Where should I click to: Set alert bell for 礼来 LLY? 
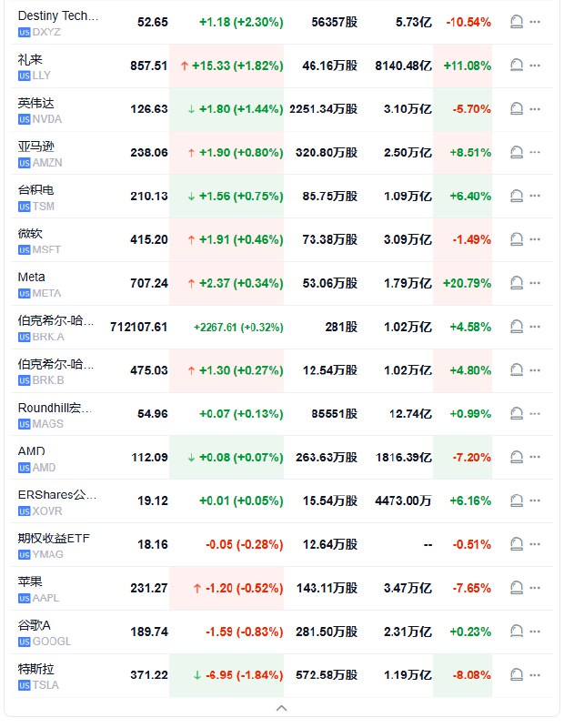pyautogui.click(x=516, y=66)
